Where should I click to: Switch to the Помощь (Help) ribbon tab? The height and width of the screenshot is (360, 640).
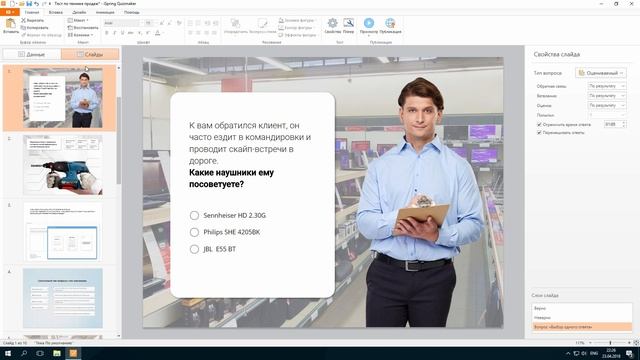click(131, 12)
